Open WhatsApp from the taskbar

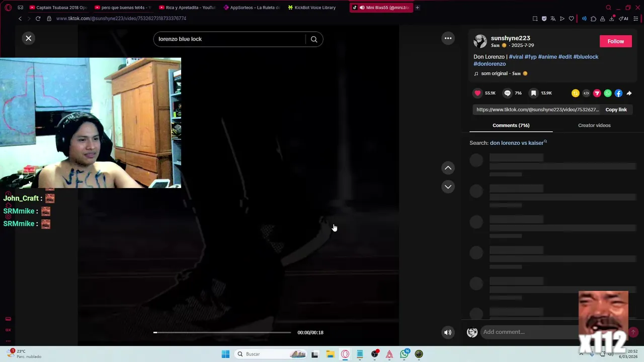[405, 354]
